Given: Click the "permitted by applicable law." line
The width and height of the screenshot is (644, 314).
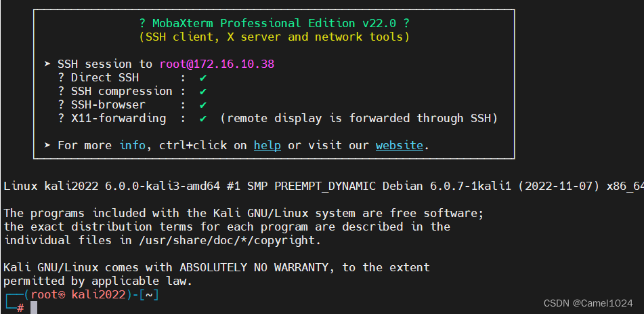Looking at the screenshot, I should tap(98, 281).
